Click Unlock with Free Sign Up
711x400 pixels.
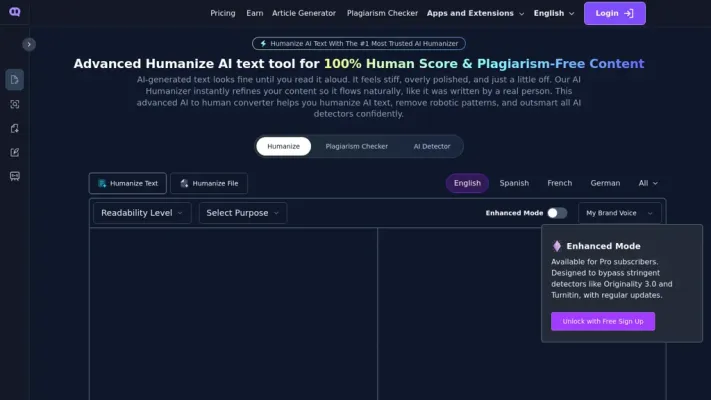(x=603, y=321)
